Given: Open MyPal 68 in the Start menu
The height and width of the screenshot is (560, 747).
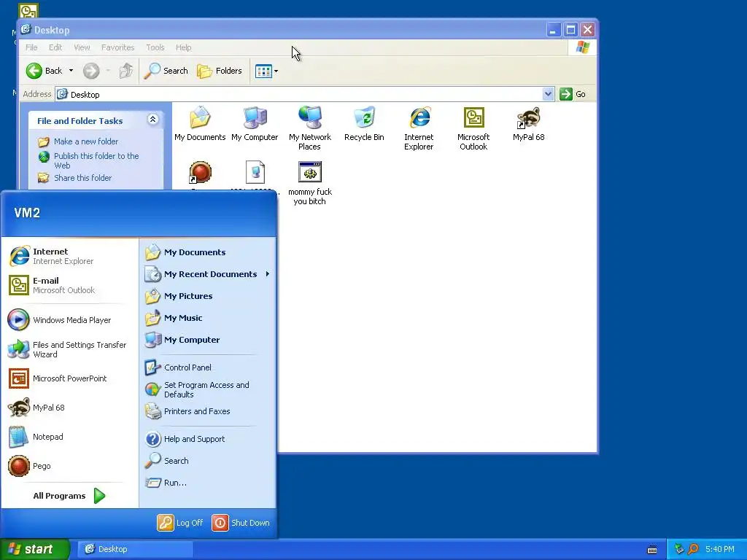Looking at the screenshot, I should click(69, 408).
